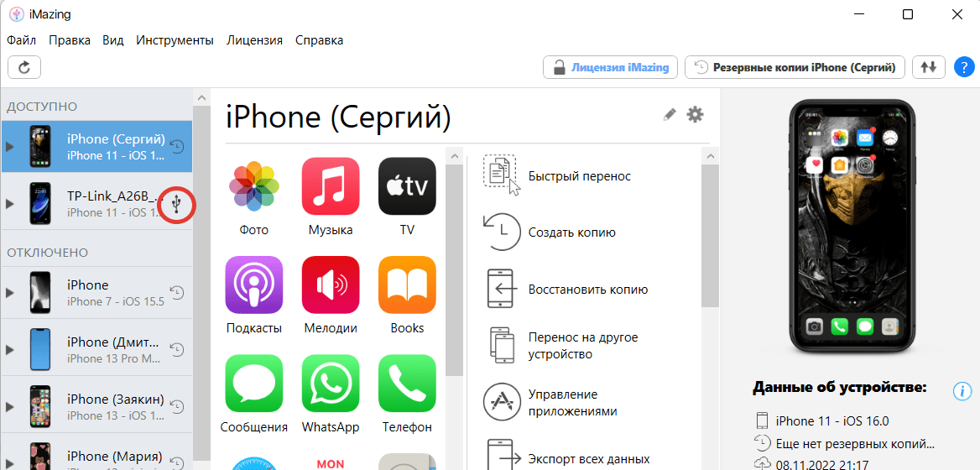This screenshot has height=470, width=980.
Task: Open the Лицензия menu
Action: [254, 40]
